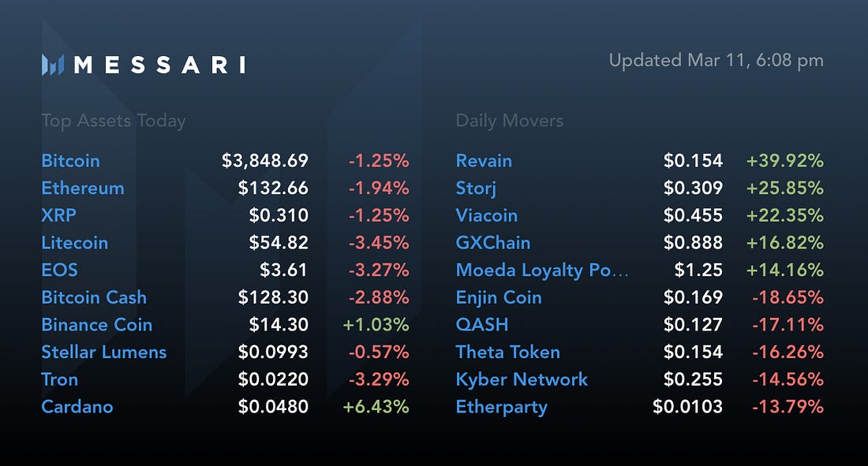Select EOS from the asset list
Viewport: 868px width, 466px height.
click(x=60, y=270)
